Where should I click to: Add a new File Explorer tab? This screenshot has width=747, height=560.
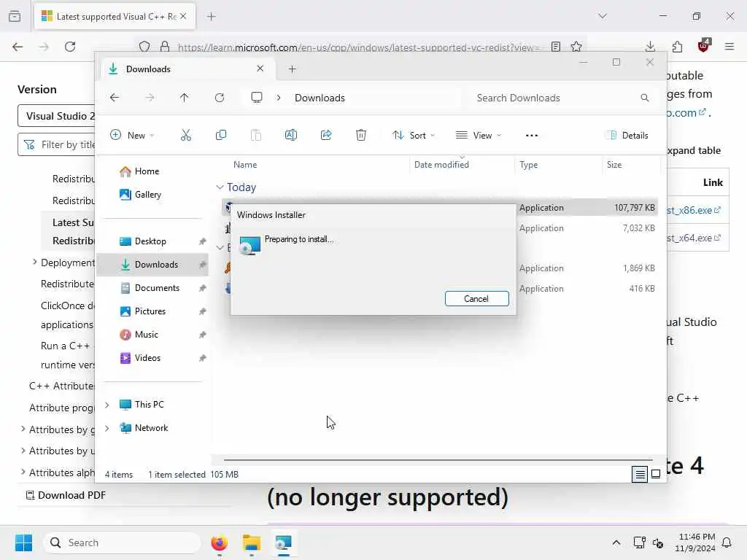[292, 69]
